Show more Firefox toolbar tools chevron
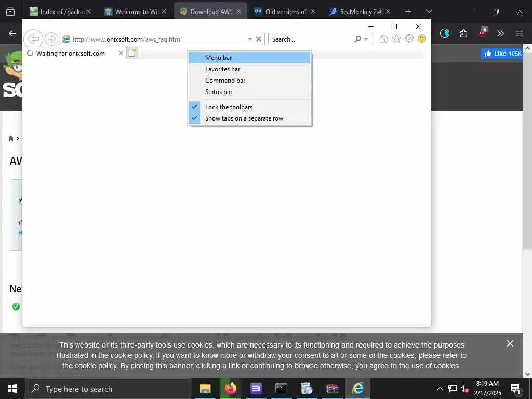This screenshot has height=399, width=532. point(500,33)
